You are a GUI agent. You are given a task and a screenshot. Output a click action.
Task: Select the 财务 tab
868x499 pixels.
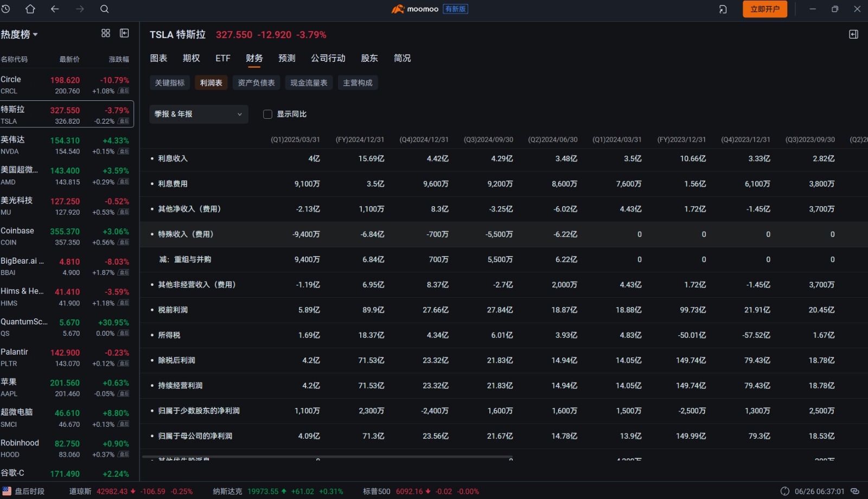point(254,58)
